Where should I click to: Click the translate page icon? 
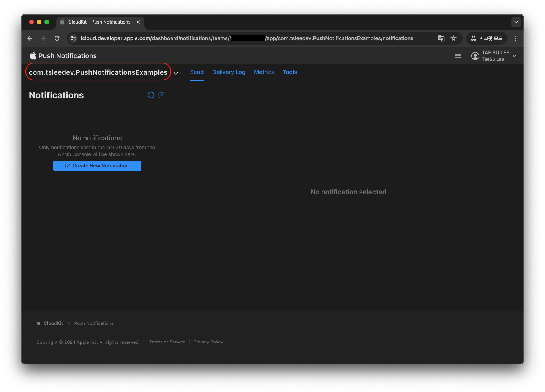click(x=441, y=38)
